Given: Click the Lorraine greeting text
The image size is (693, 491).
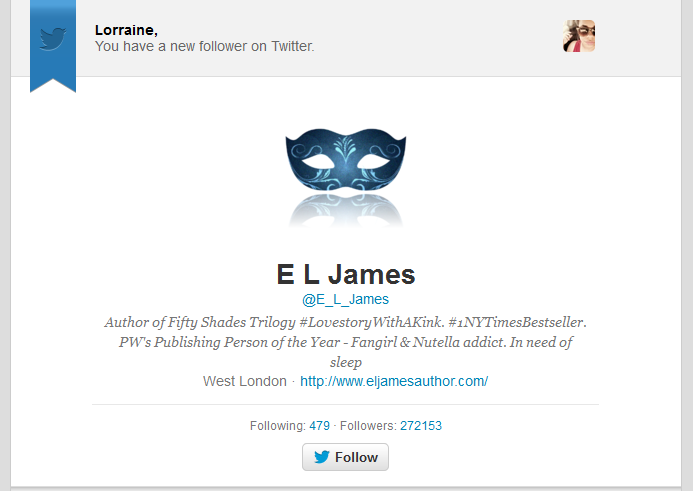Looking at the screenshot, I should [x=126, y=30].
